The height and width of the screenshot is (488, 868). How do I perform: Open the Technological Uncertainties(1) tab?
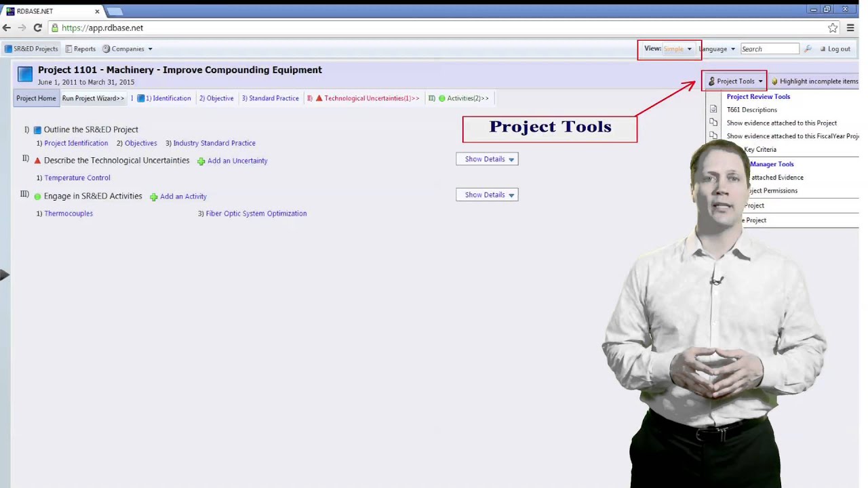coord(371,98)
